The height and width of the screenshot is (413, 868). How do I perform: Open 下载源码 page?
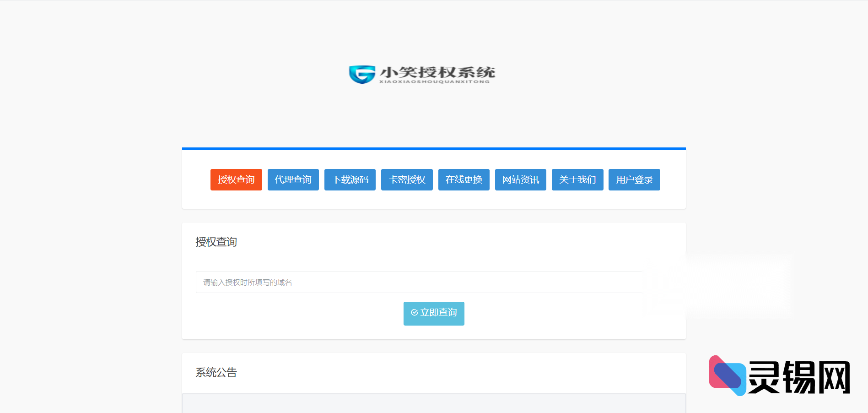tap(350, 179)
